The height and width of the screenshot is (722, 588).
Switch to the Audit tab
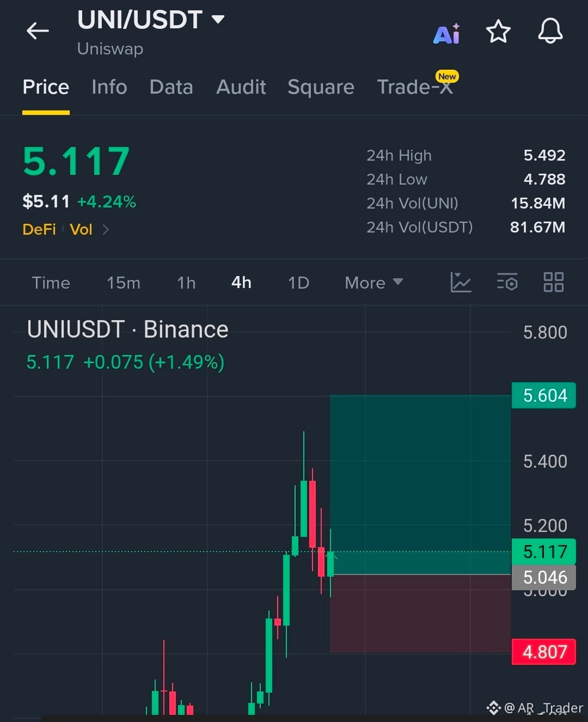241,87
